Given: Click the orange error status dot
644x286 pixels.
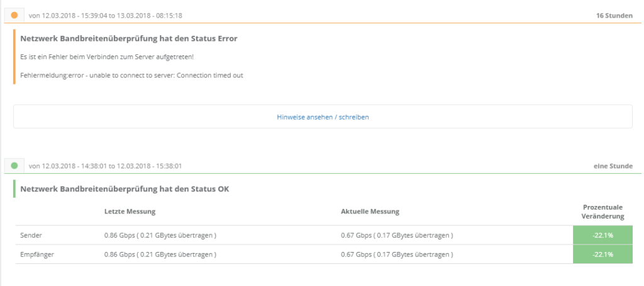Looking at the screenshot, I should point(14,14).
